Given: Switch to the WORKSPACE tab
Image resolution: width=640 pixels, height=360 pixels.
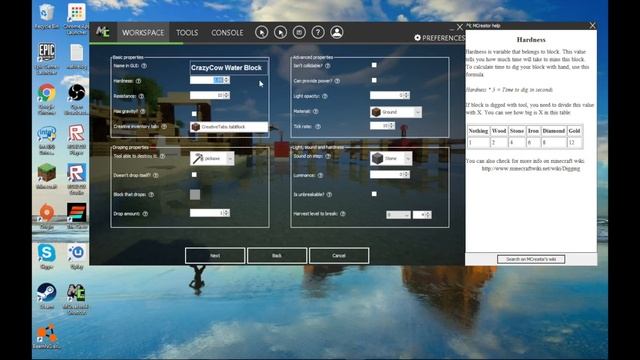Looking at the screenshot, I should click(x=143, y=33).
